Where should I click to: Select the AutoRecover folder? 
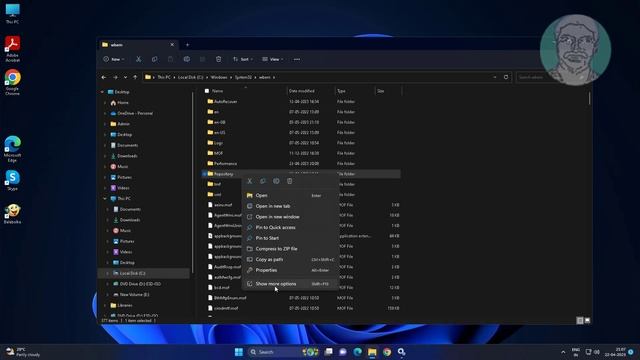tap(225, 102)
